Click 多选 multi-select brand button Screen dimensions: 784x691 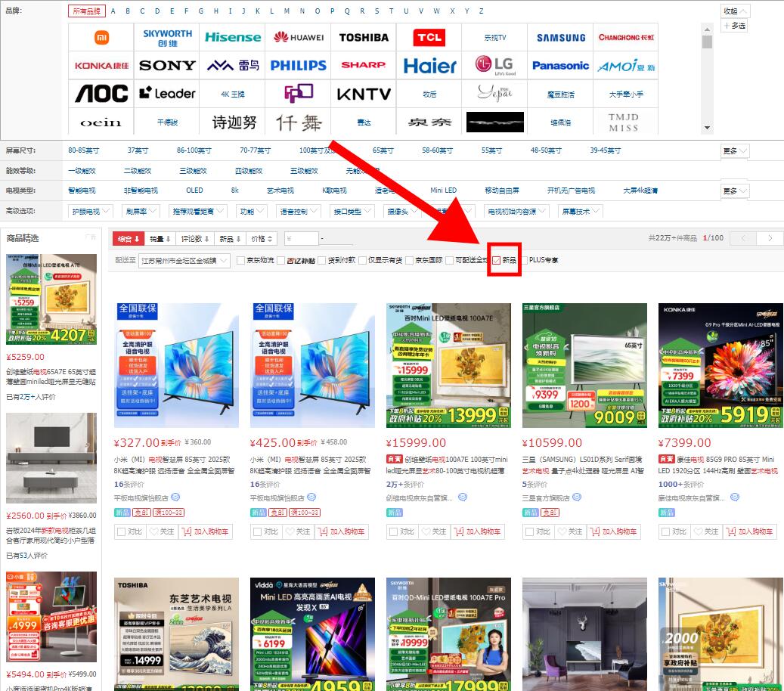pyautogui.click(x=735, y=26)
